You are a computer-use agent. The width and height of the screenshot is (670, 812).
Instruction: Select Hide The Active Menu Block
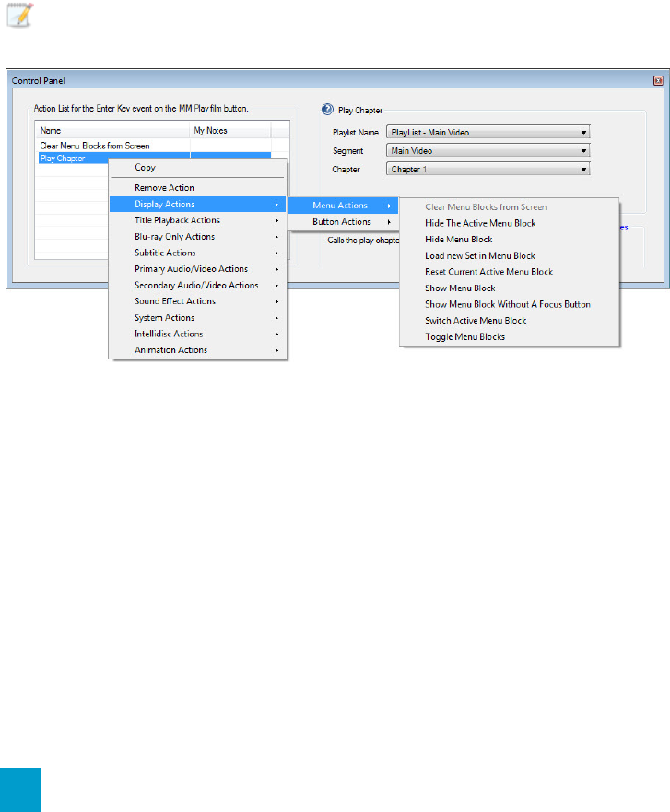pyautogui.click(x=510, y=223)
